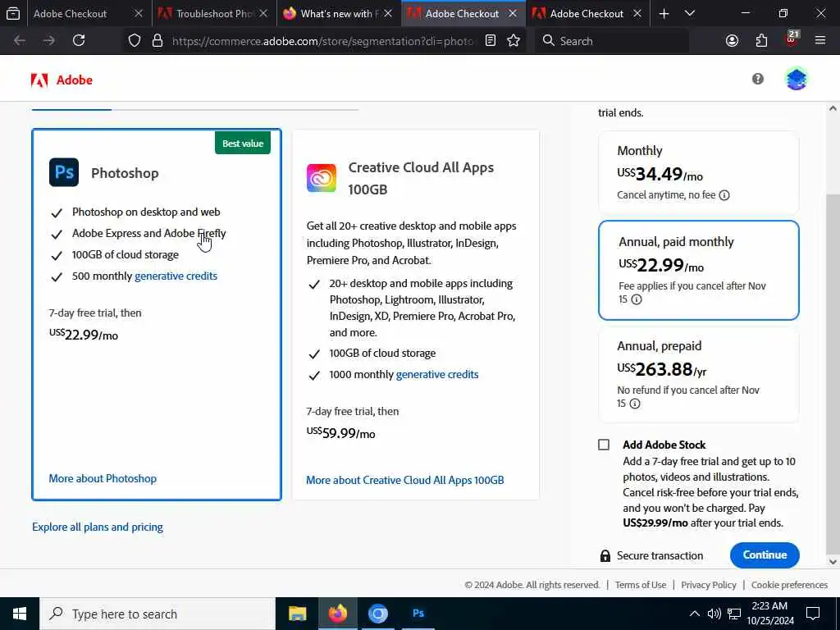
Task: Click the Firefox back arrow
Action: [x=20, y=40]
